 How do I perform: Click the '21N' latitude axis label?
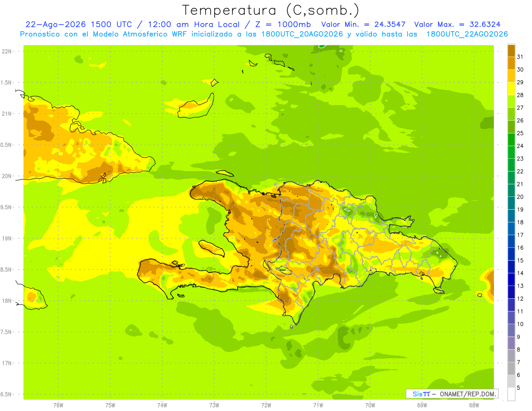[8, 114]
